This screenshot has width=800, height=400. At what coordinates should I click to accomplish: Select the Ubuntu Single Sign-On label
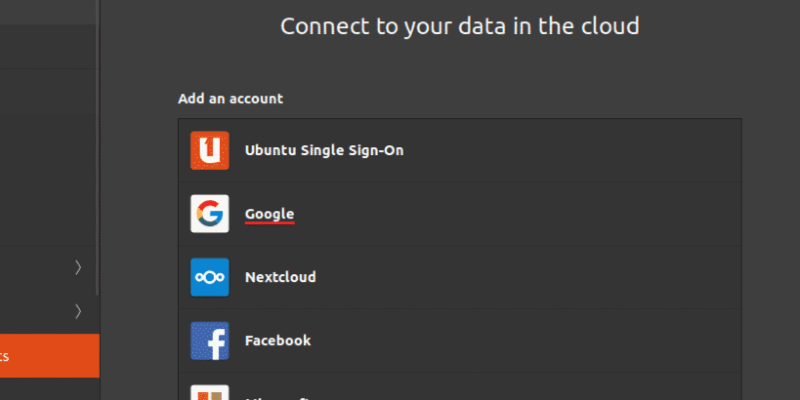(x=324, y=150)
